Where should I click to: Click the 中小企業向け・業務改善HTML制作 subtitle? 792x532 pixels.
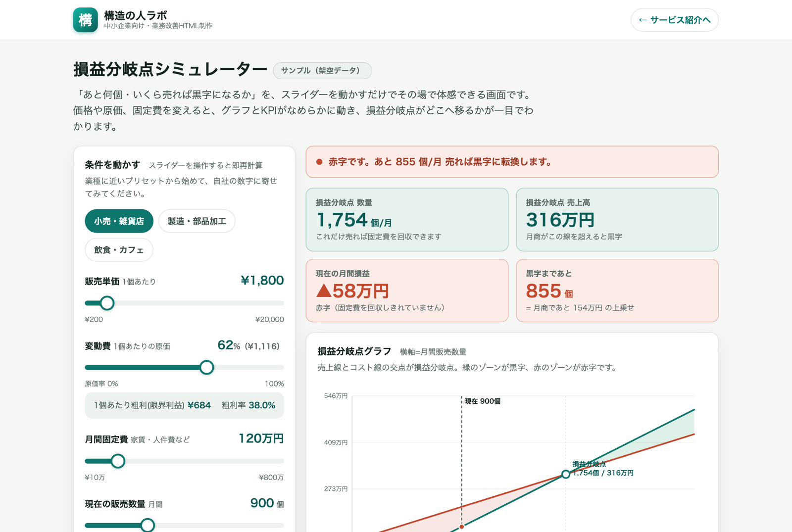tap(158, 26)
